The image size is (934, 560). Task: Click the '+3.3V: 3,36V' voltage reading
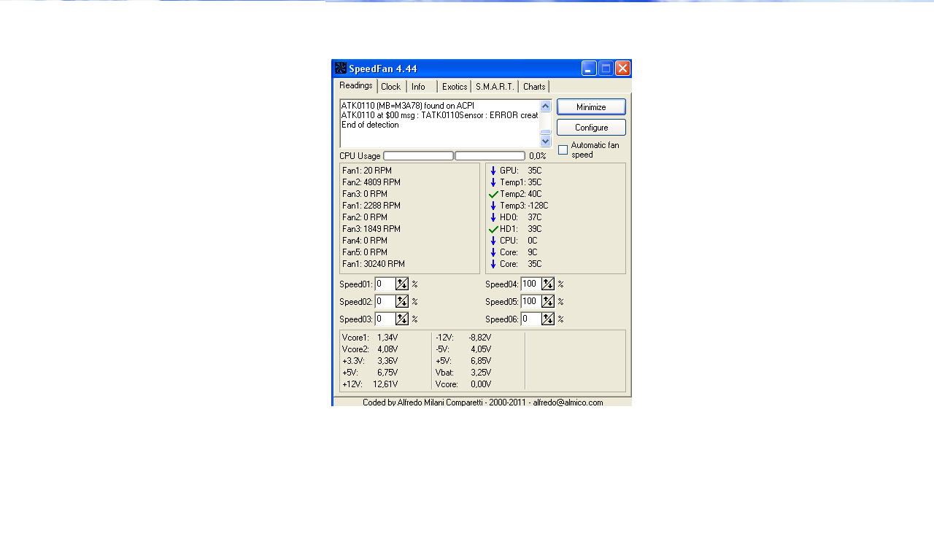(x=370, y=361)
